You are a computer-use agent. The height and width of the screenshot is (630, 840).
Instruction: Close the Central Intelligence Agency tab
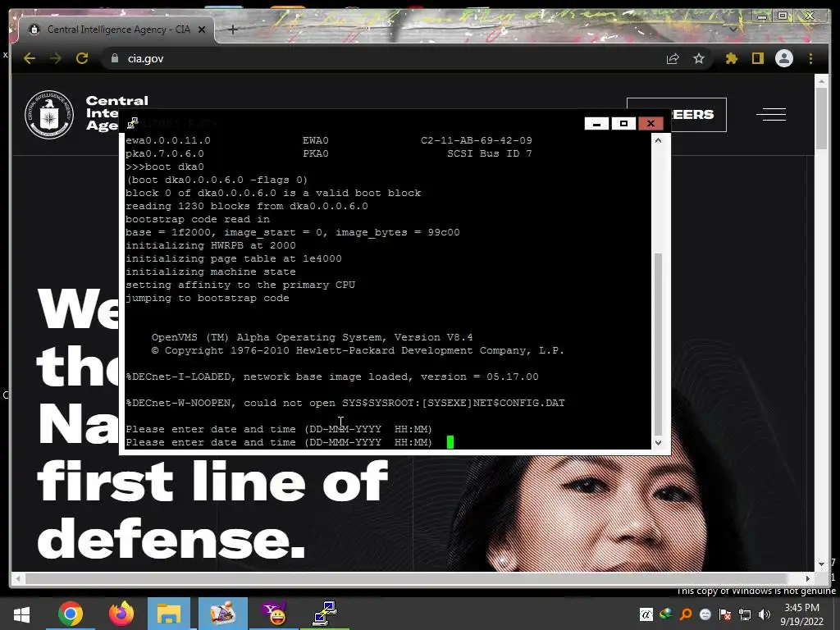tap(202, 30)
